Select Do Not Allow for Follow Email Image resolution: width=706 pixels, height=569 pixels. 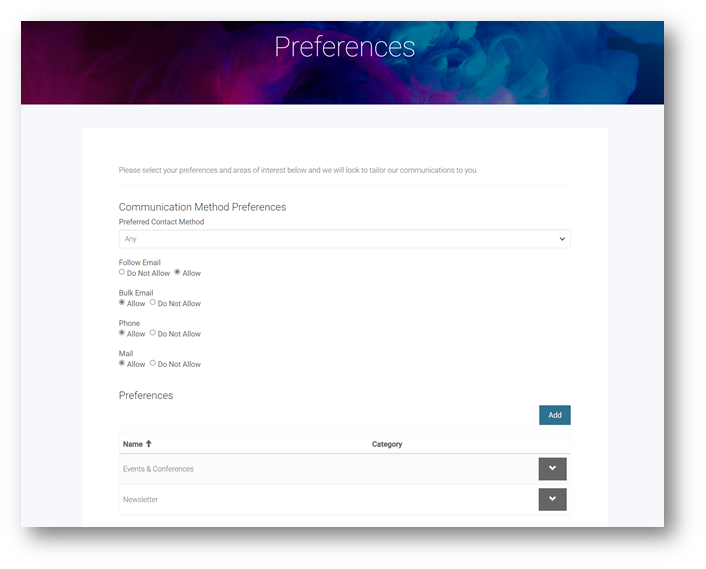pyautogui.click(x=122, y=272)
